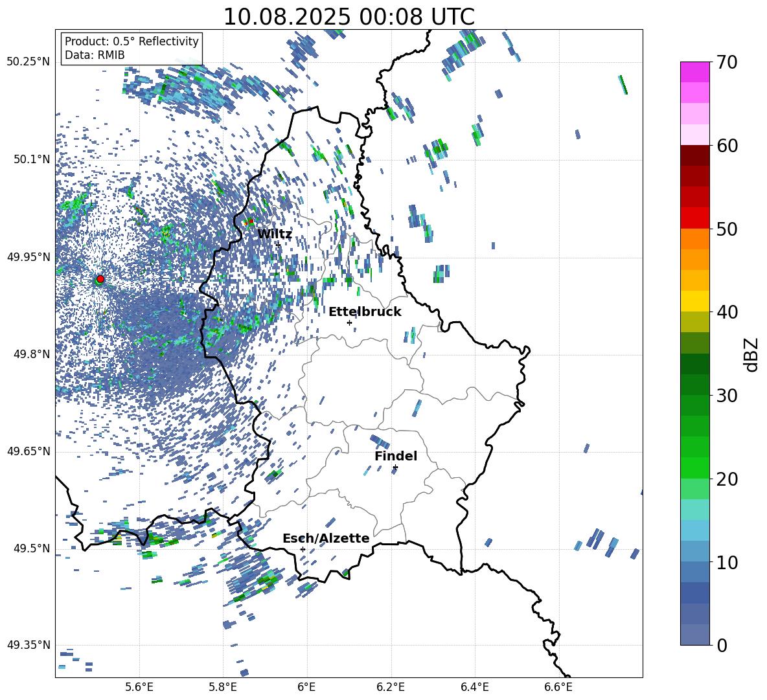Click the dBZ colorbar axis label

click(752, 354)
